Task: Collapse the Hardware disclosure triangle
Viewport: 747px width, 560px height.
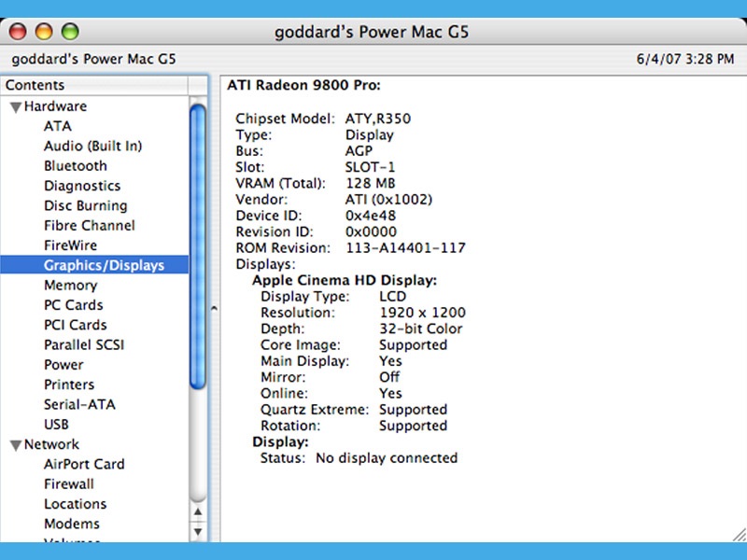Action: [15, 106]
